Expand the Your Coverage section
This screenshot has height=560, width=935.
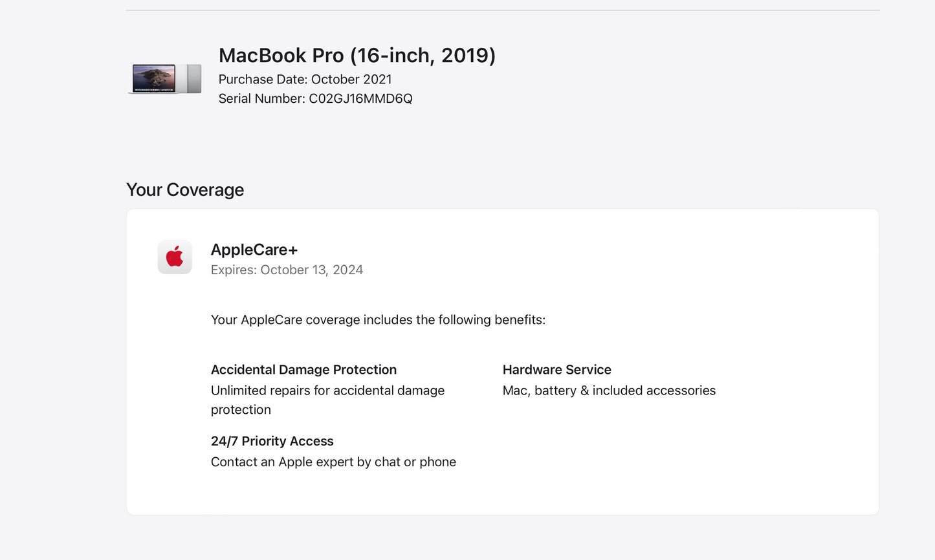pyautogui.click(x=185, y=189)
